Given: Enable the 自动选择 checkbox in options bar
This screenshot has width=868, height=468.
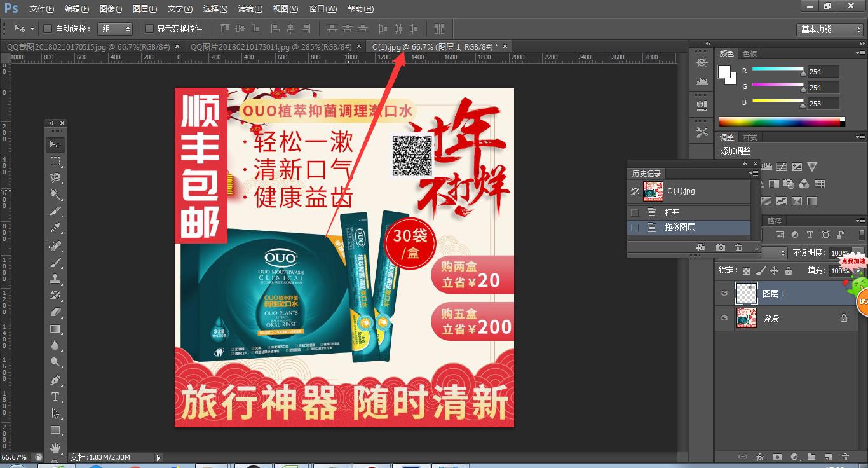Looking at the screenshot, I should click(48, 29).
